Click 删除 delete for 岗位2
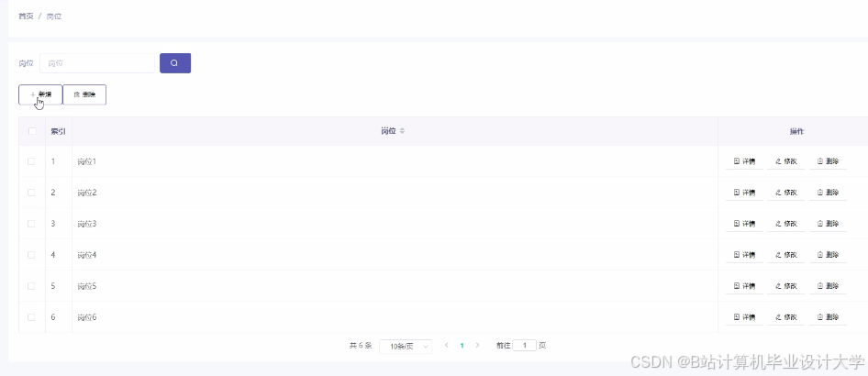This screenshot has width=868, height=376. click(829, 193)
